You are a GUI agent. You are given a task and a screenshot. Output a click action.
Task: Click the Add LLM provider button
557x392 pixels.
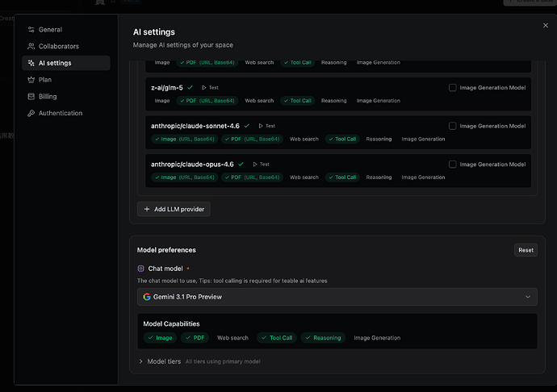point(174,209)
